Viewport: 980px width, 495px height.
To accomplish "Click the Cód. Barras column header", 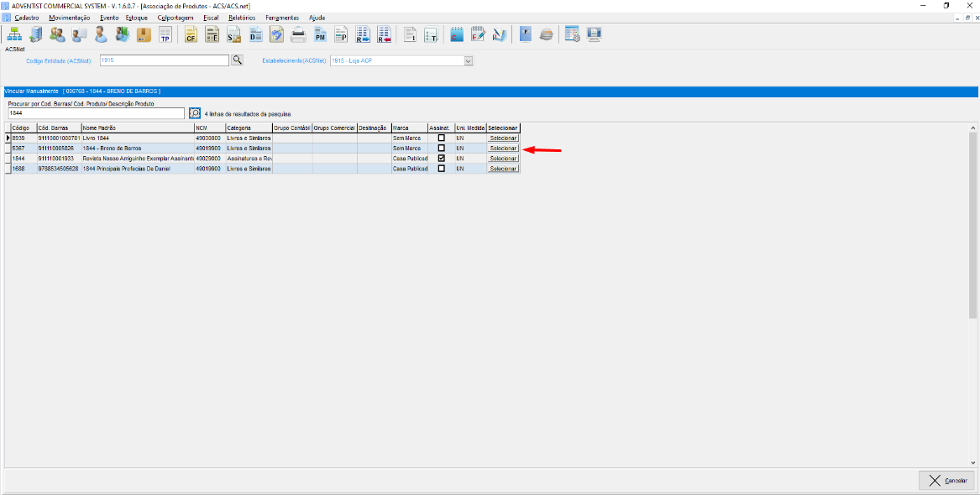I will (59, 128).
